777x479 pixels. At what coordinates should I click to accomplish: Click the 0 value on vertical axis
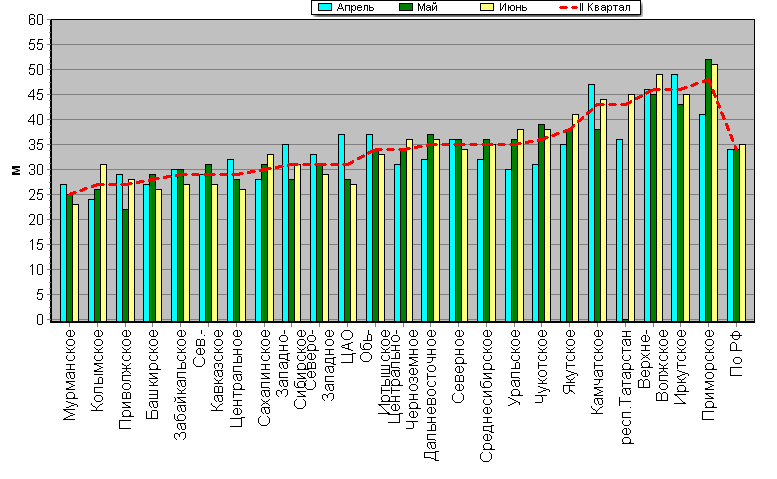point(40,319)
